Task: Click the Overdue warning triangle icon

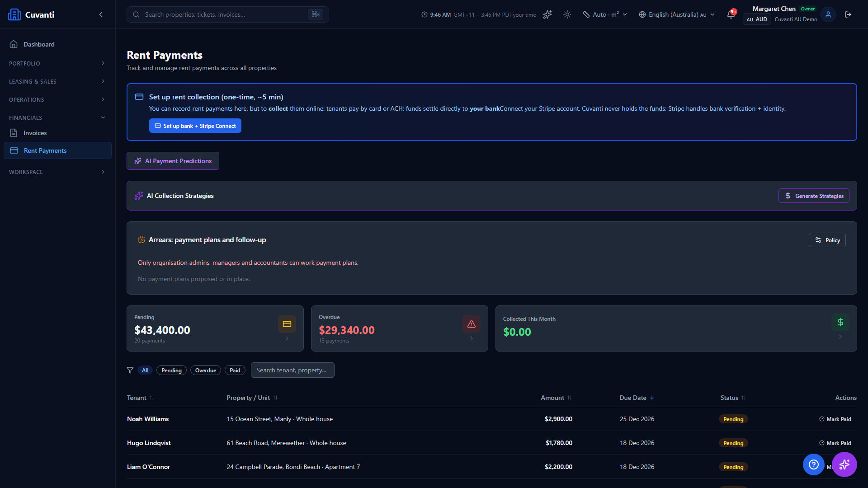Action: pyautogui.click(x=472, y=324)
